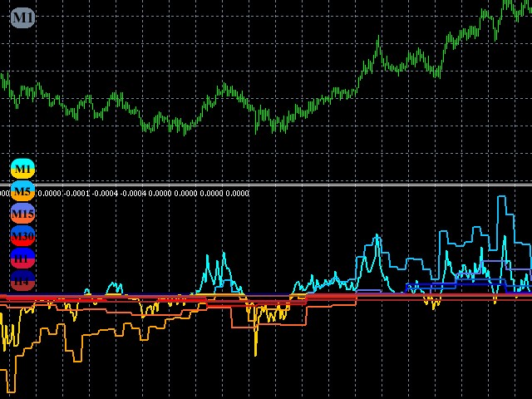
Task: Click the highest green price peak
Action: click(x=509, y=3)
